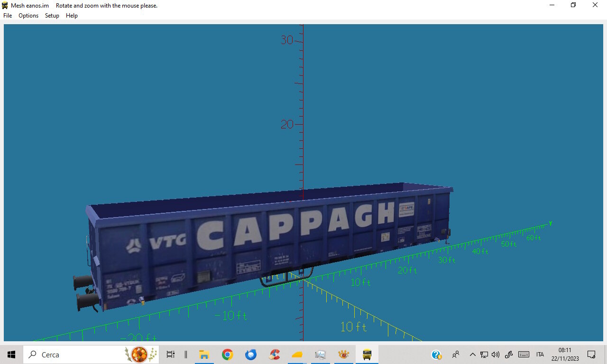Image resolution: width=607 pixels, height=364 pixels.
Task: Click the pen tray icon
Action: click(x=509, y=355)
